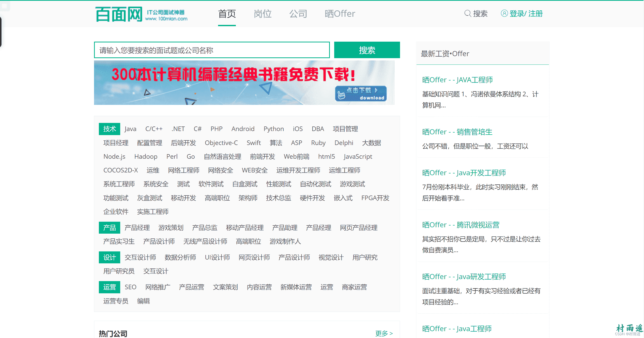Click the magnifier search icon in header
This screenshot has width=644, height=338.
click(467, 13)
